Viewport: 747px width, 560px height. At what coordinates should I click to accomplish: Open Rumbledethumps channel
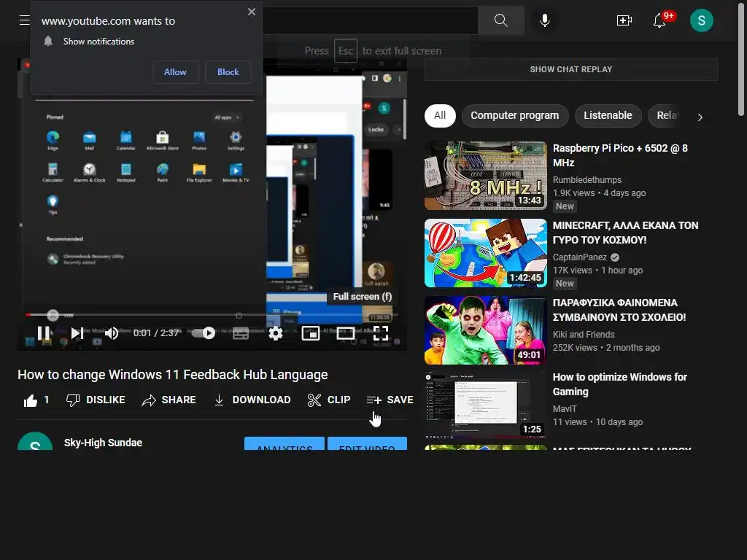click(587, 180)
